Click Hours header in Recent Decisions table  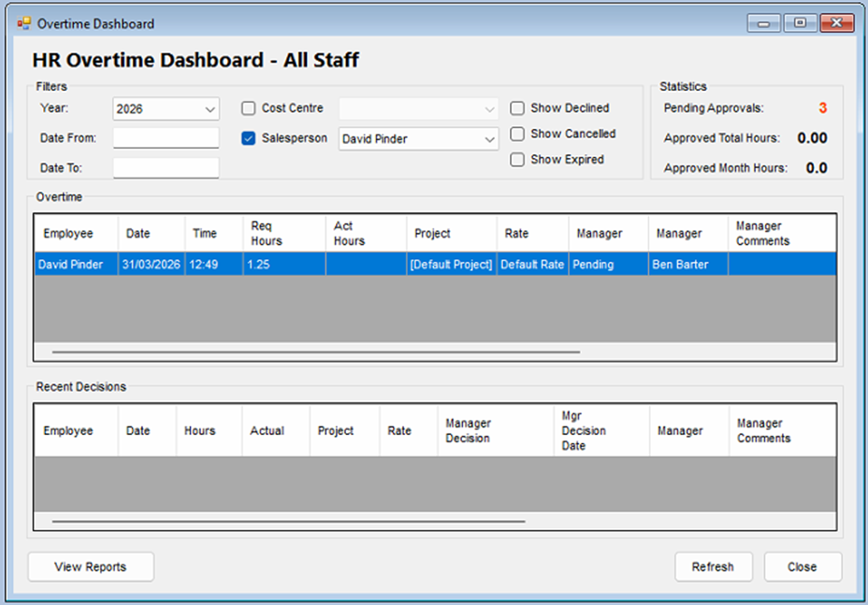point(209,430)
